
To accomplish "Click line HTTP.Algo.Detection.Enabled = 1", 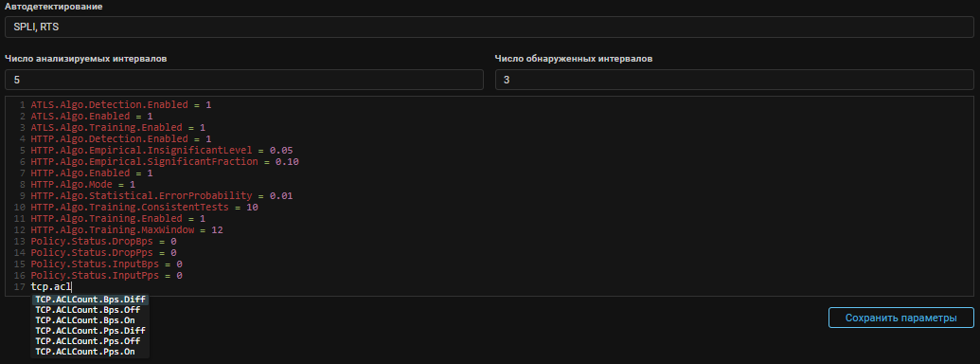I will [x=121, y=138].
